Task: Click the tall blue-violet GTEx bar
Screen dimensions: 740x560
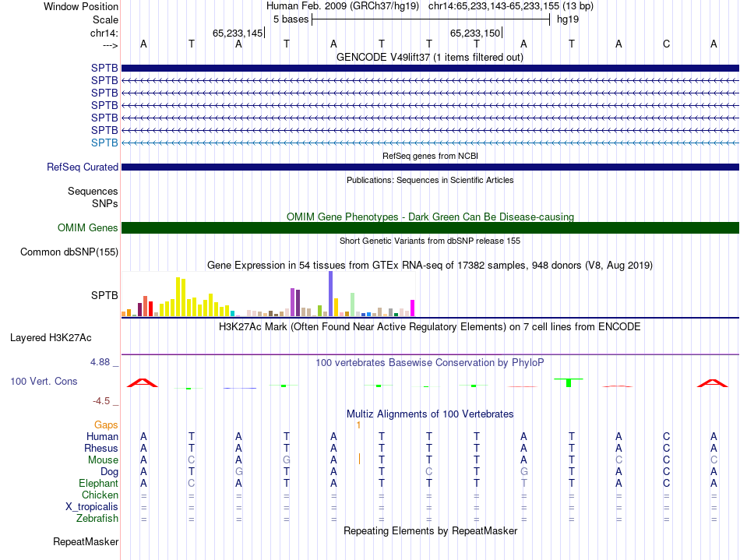Action: click(331, 294)
